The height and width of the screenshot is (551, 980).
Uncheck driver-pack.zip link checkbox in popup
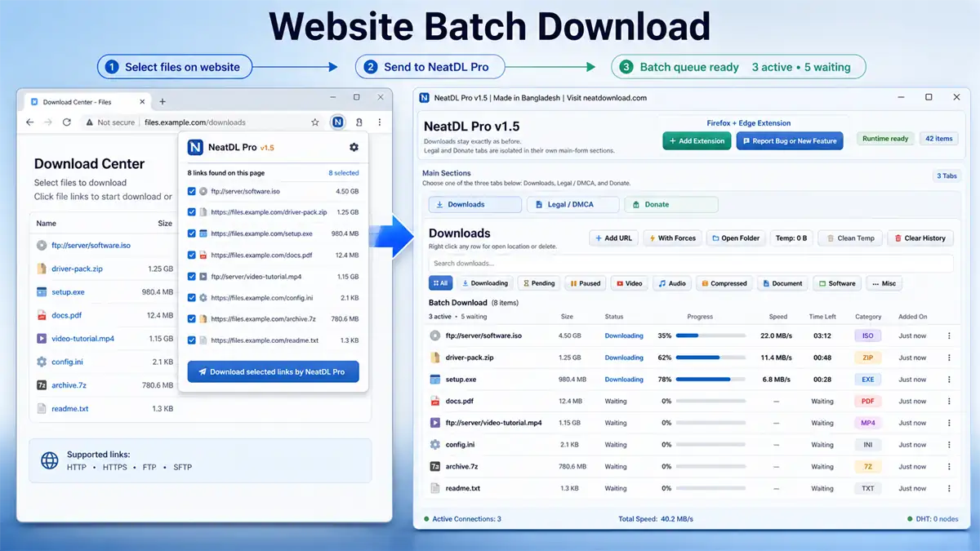(x=192, y=212)
